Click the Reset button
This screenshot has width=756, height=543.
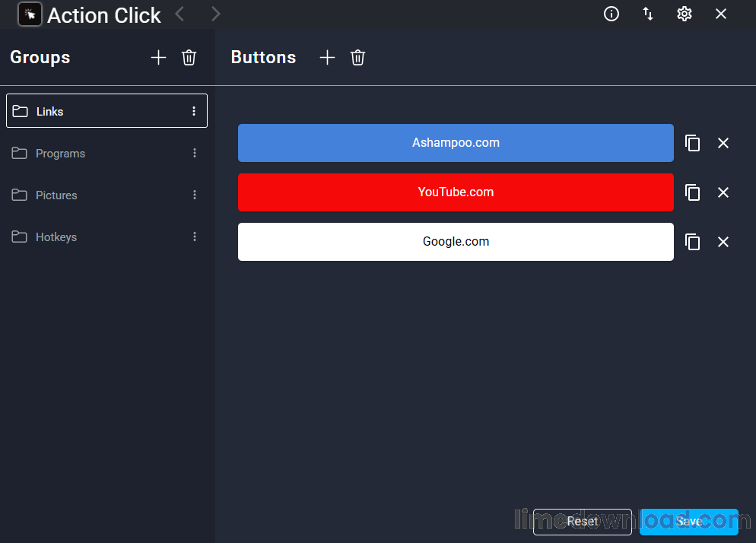coord(582,522)
